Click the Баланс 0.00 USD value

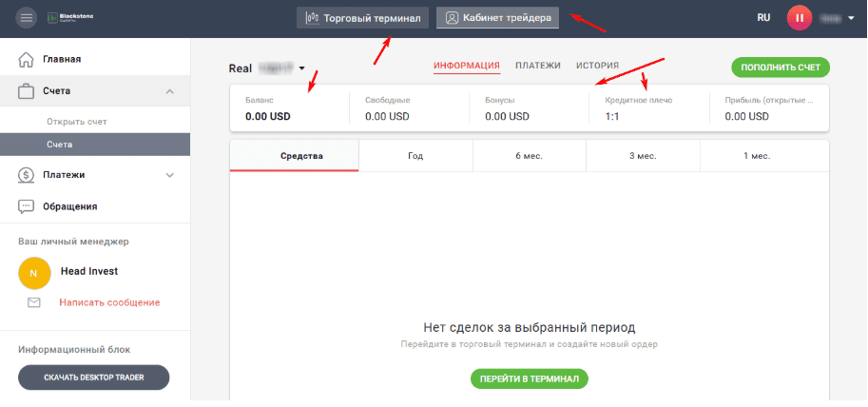268,117
